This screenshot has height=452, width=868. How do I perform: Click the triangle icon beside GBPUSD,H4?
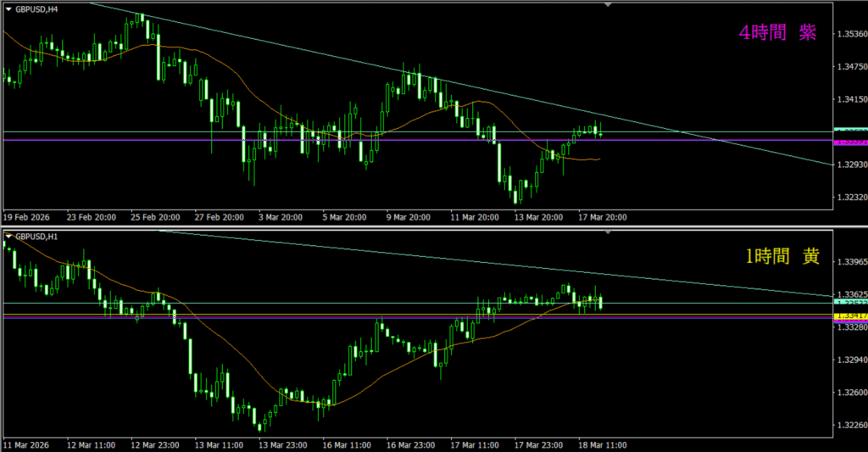pyautogui.click(x=8, y=8)
